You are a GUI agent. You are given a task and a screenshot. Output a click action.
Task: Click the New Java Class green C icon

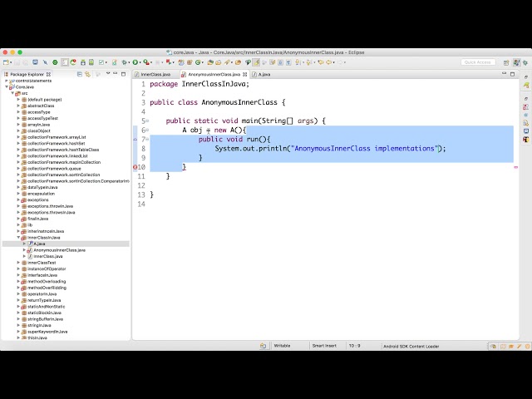click(x=198, y=62)
